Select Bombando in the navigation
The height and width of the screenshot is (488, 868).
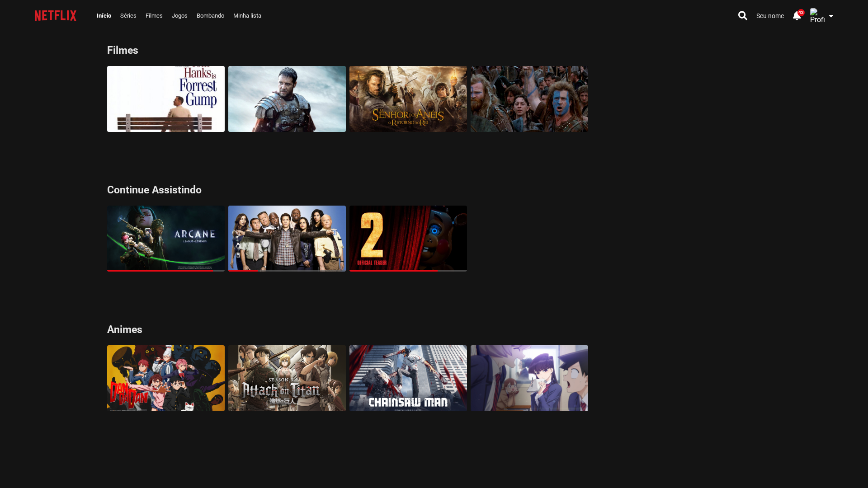210,16
